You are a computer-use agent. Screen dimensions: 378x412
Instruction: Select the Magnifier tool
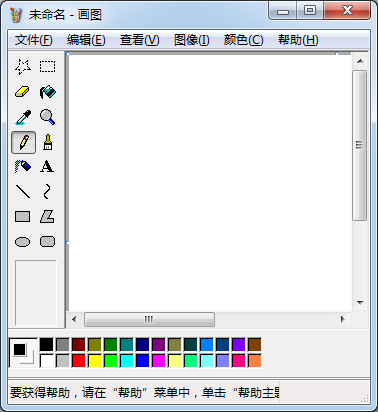(x=48, y=117)
